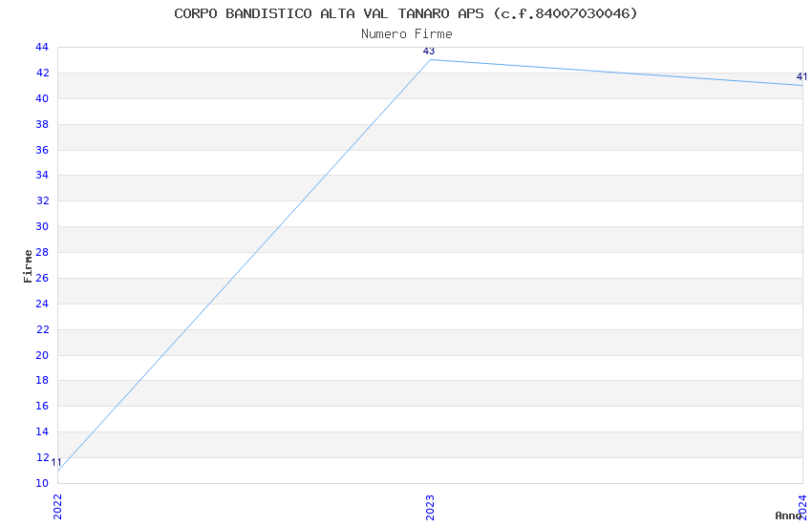Click the y-axis tick label 30
The image size is (812, 525).
(x=42, y=226)
